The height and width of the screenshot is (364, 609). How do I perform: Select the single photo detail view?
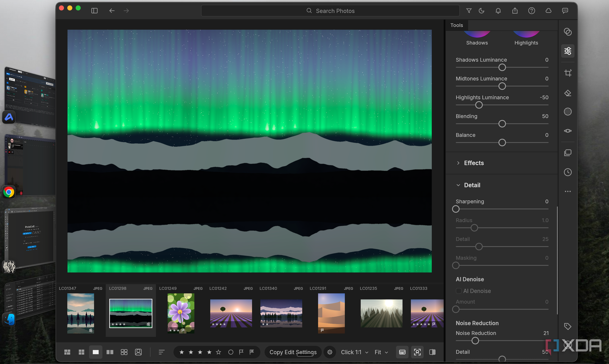click(96, 352)
